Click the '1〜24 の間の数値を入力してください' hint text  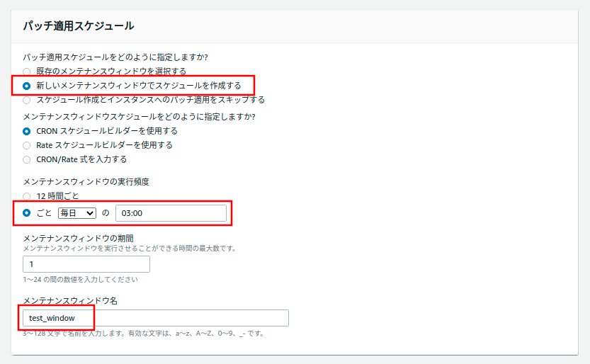tap(80, 279)
